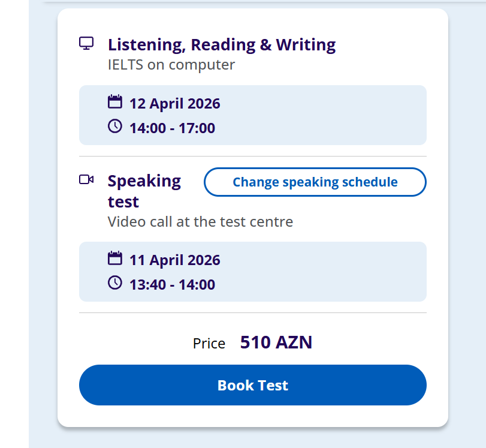Click the Video call at the test centre text
The image size is (486, 448).
(x=200, y=222)
